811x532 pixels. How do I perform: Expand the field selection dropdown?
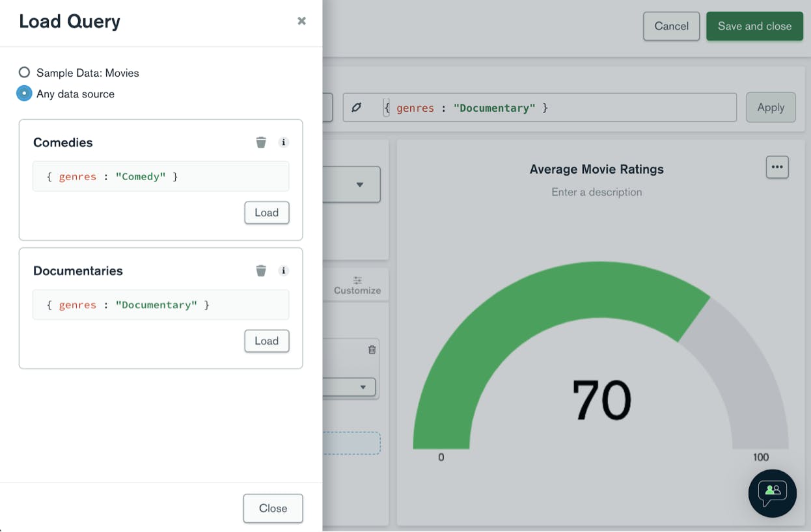[364, 387]
